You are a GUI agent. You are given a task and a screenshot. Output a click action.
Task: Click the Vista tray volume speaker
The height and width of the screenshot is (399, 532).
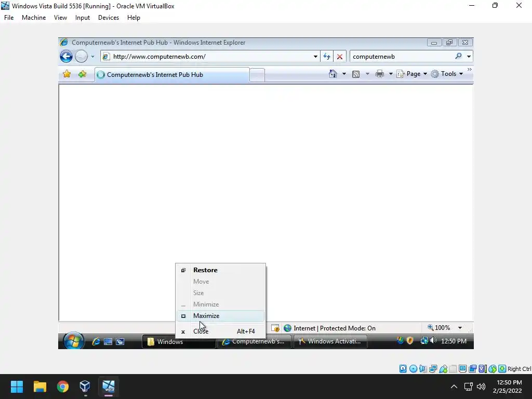[433, 340]
